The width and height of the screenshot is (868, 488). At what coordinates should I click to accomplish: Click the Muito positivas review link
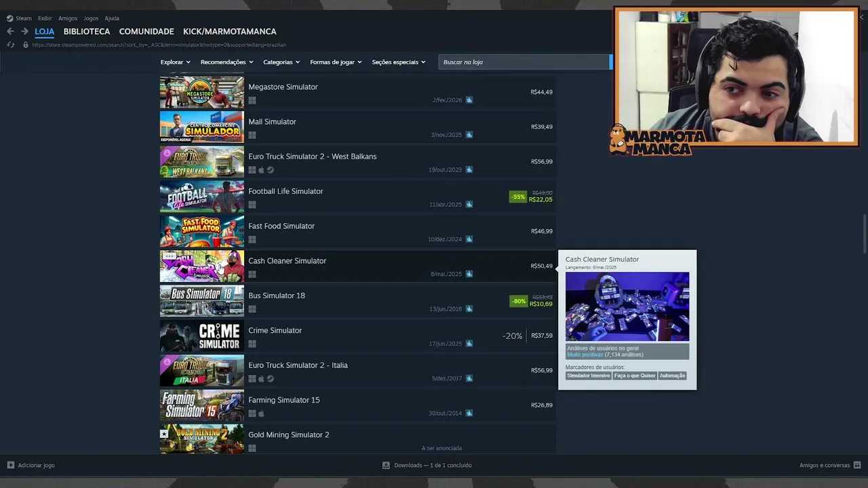[585, 354]
